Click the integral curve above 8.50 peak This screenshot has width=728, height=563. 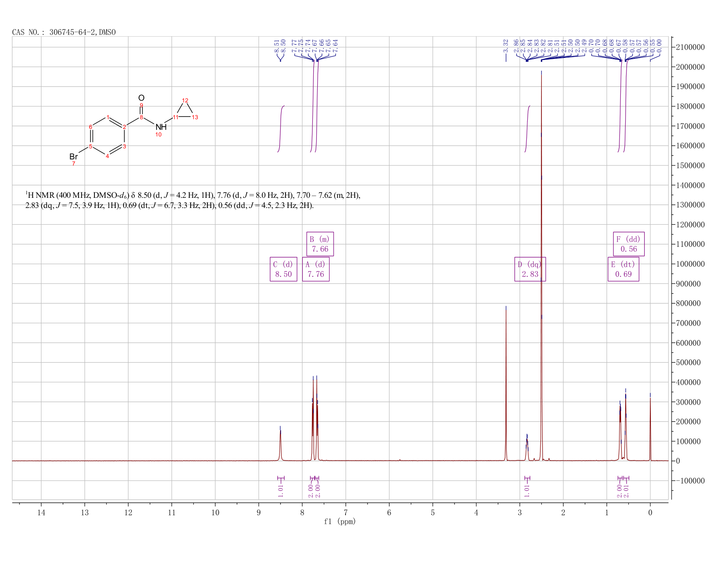281,129
